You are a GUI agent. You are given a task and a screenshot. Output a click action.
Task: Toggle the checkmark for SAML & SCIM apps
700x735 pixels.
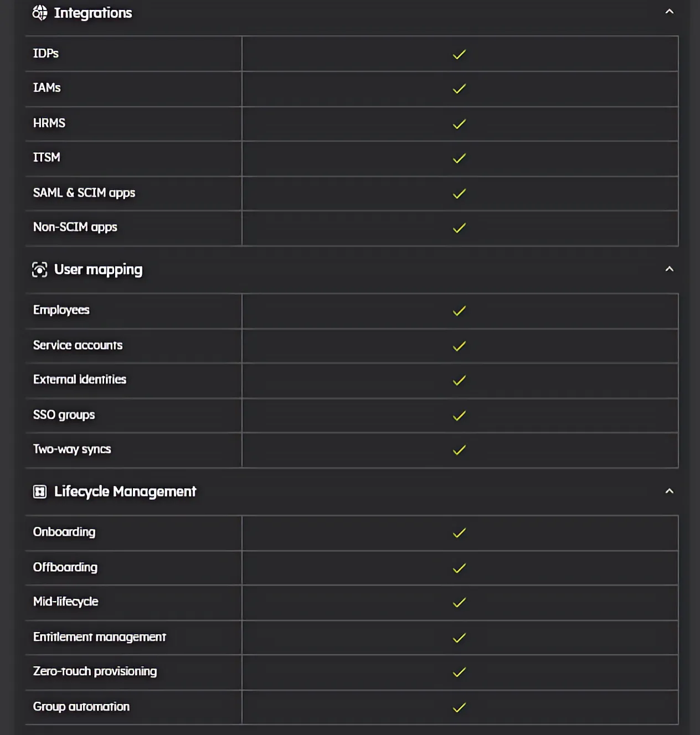pos(459,194)
